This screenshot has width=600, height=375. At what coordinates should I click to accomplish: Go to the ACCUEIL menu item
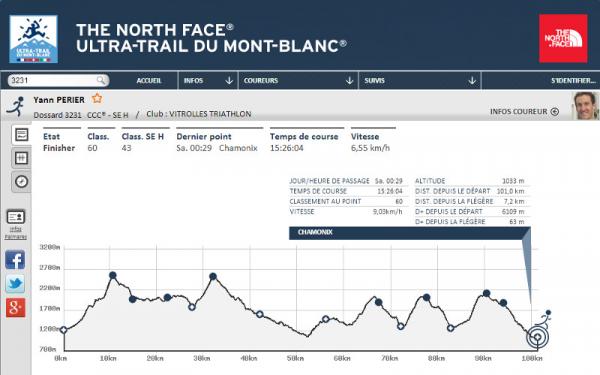(x=149, y=81)
